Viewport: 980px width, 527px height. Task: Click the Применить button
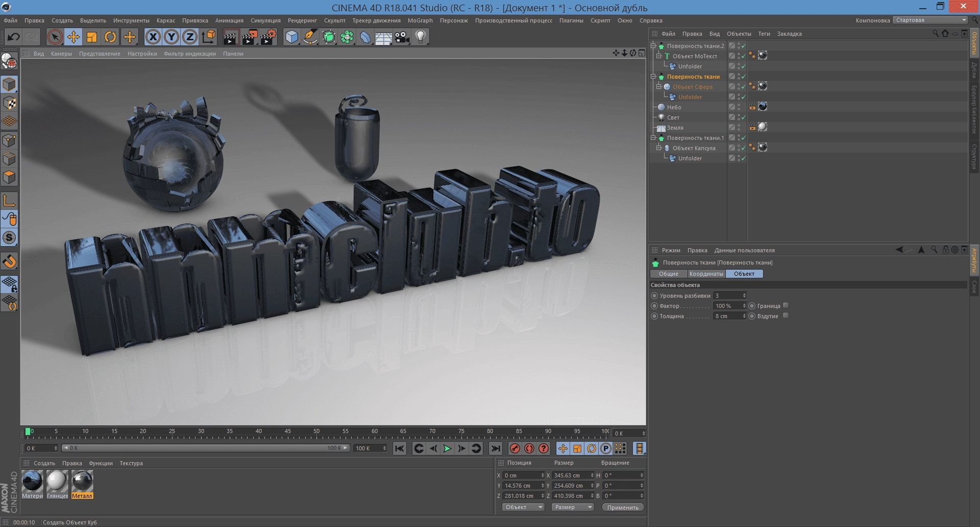pyautogui.click(x=623, y=507)
